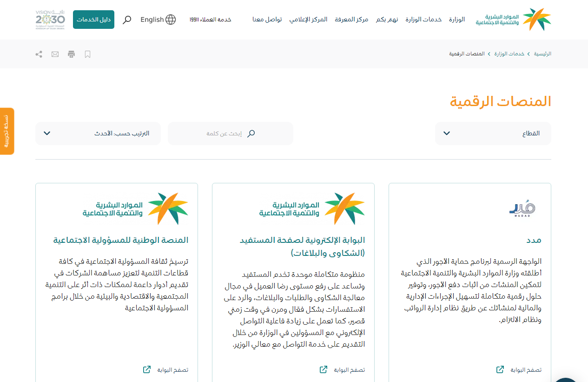588x382 pixels.
Task: Click the المنصات الرقمية page heading
Action: (501, 101)
